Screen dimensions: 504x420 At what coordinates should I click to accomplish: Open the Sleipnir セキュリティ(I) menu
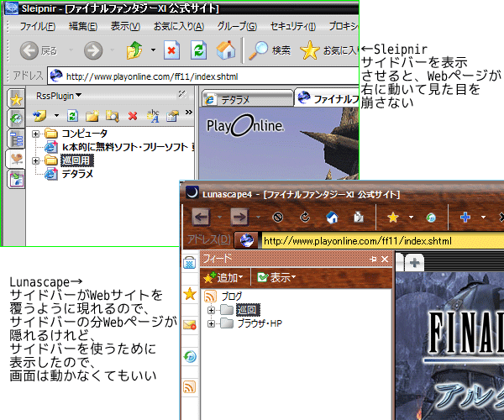point(293,26)
